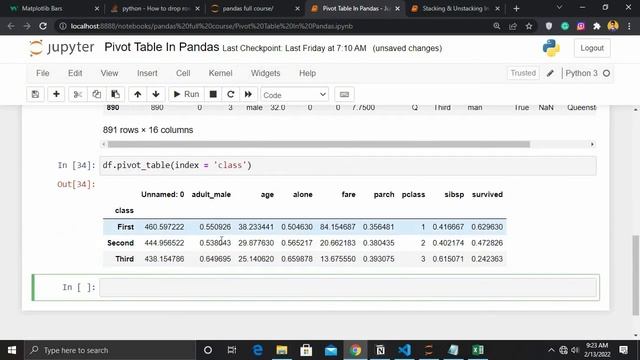Open cell type Code dropdown
Image resolution: width=640 pixels, height=360 pixels.
point(294,95)
